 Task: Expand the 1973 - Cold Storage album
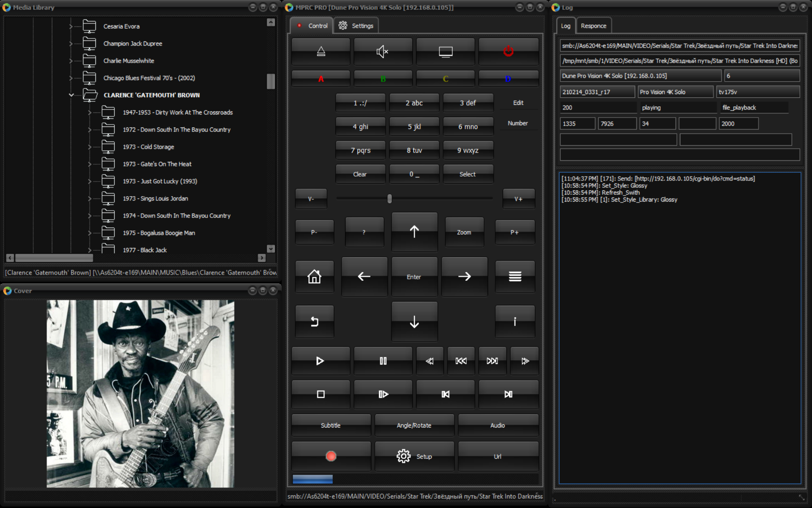[x=90, y=147]
